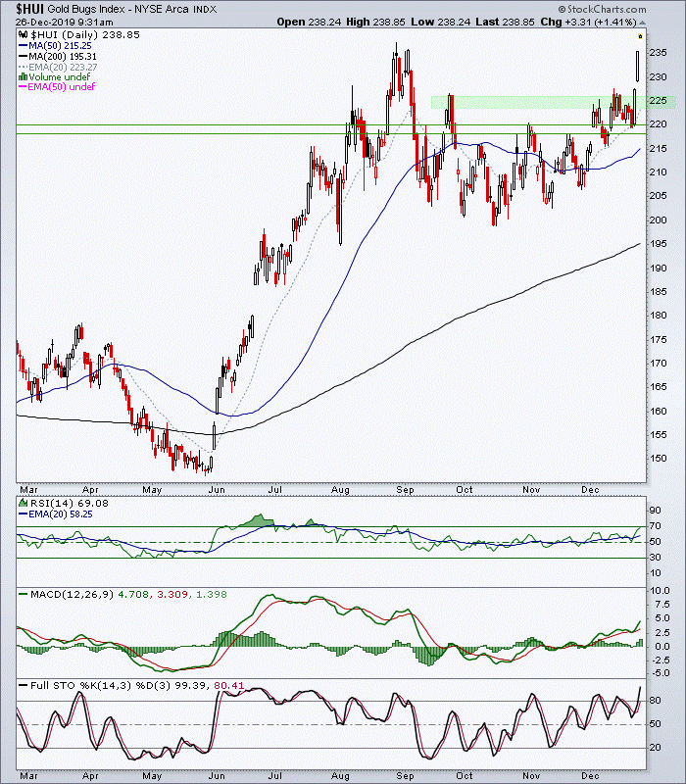The image size is (686, 784).
Task: Click the magenta EMA(50) undef legend entry
Action: [57, 87]
